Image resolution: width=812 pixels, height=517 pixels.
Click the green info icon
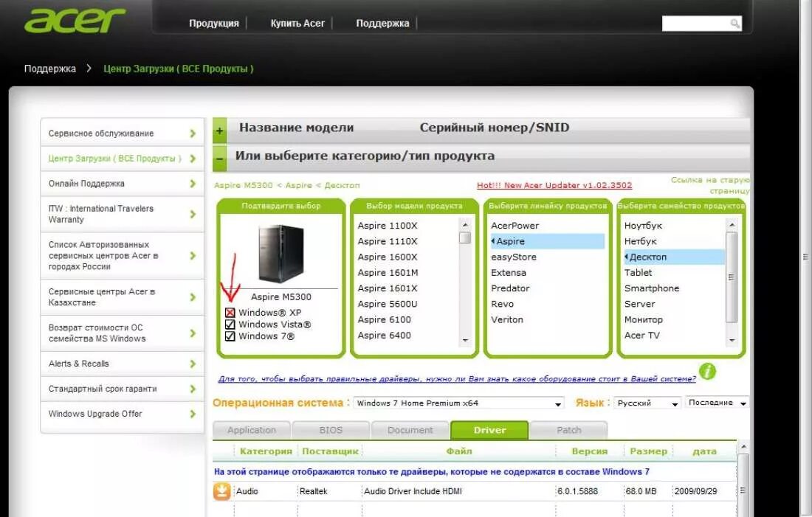pos(707,371)
